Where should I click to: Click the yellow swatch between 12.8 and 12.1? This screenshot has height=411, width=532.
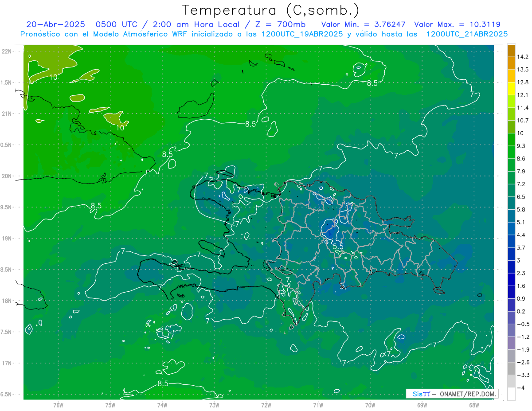(511, 89)
